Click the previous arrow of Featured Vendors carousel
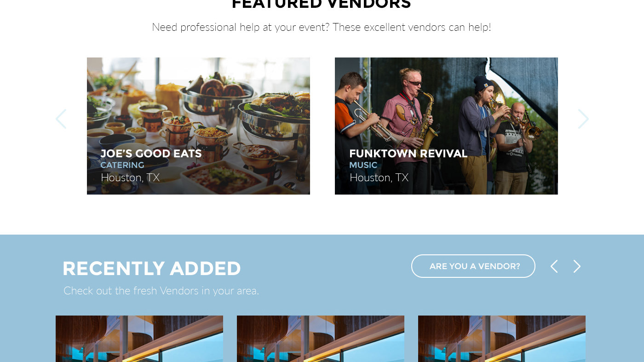644x362 pixels. (x=61, y=119)
